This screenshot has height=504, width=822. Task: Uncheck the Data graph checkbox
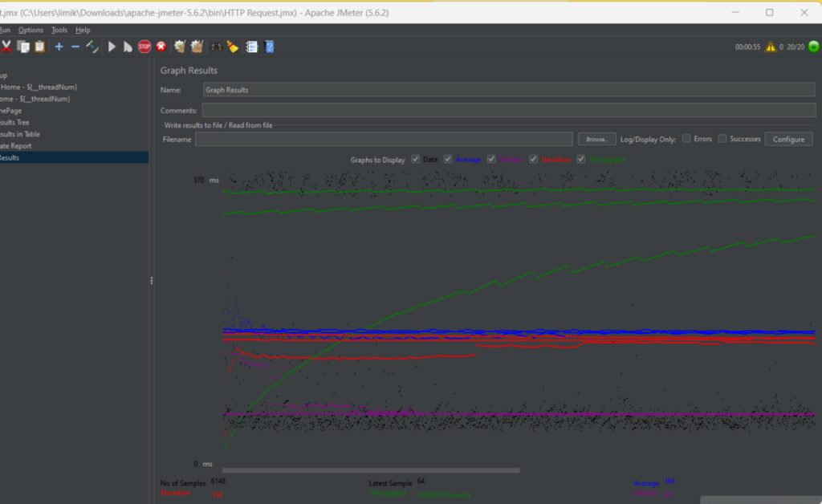416,159
